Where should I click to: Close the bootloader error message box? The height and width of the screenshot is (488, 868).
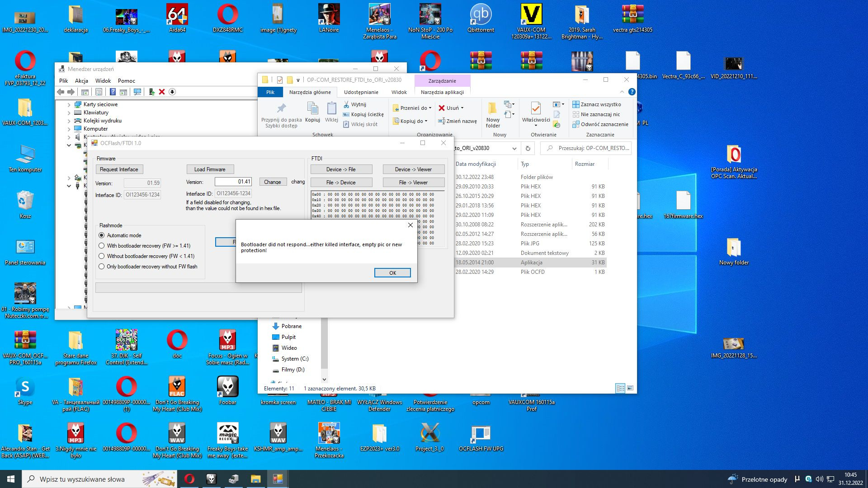click(410, 225)
